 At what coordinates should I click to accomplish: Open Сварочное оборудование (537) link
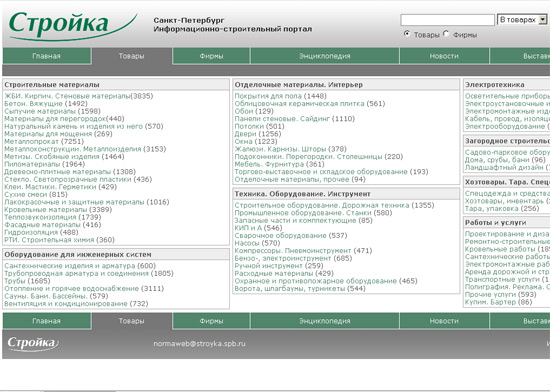click(x=290, y=236)
